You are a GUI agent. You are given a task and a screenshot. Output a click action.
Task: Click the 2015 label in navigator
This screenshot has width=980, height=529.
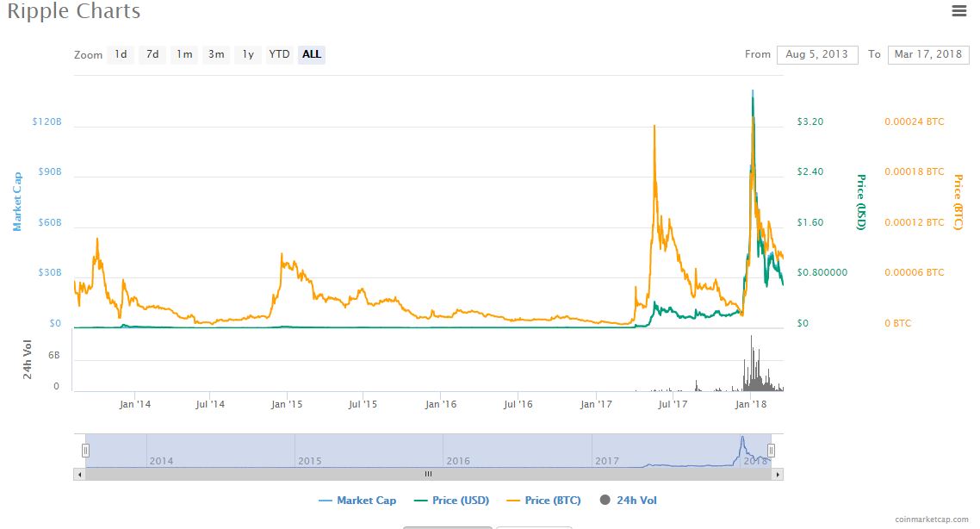click(310, 461)
